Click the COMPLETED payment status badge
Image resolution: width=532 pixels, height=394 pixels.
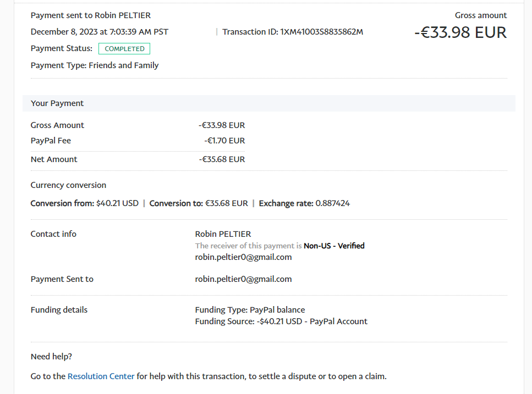[x=124, y=49]
